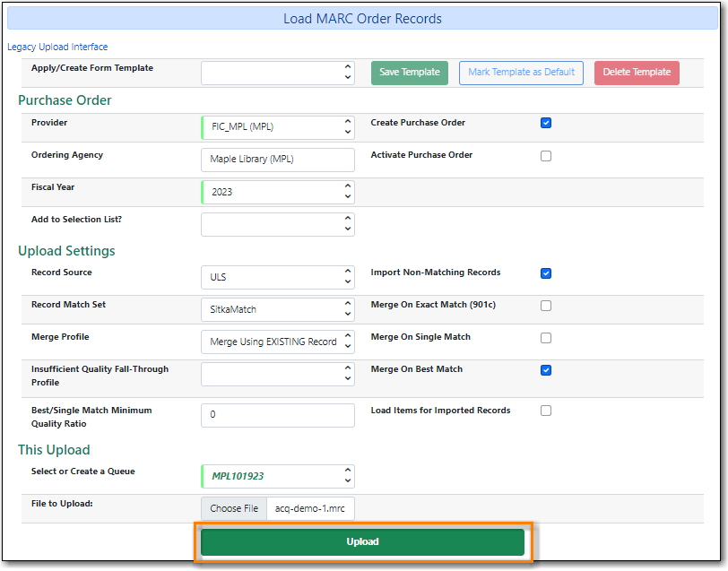This screenshot has width=728, height=571.
Task: Check Load Items for Imported Records
Action: coord(546,411)
